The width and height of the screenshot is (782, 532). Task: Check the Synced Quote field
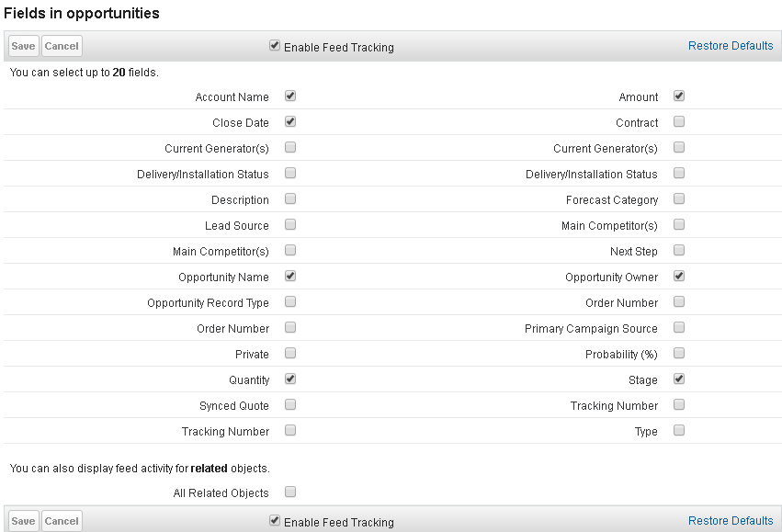pyautogui.click(x=289, y=404)
